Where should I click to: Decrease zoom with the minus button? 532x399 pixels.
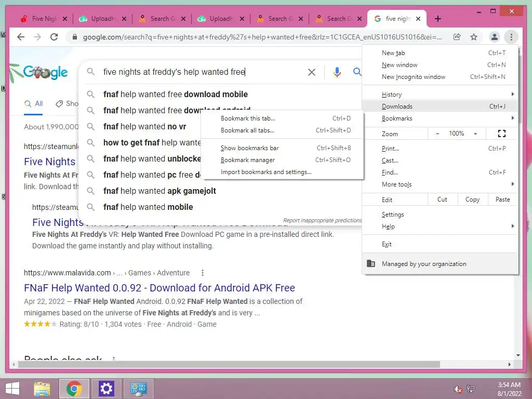437,134
